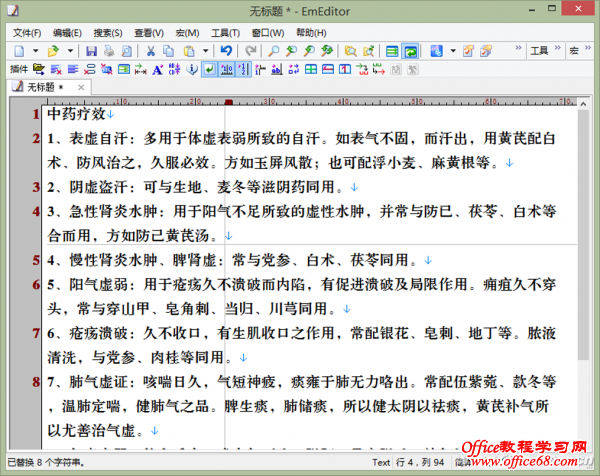Click the plugin icon with purple 'ab' letters

(277, 69)
